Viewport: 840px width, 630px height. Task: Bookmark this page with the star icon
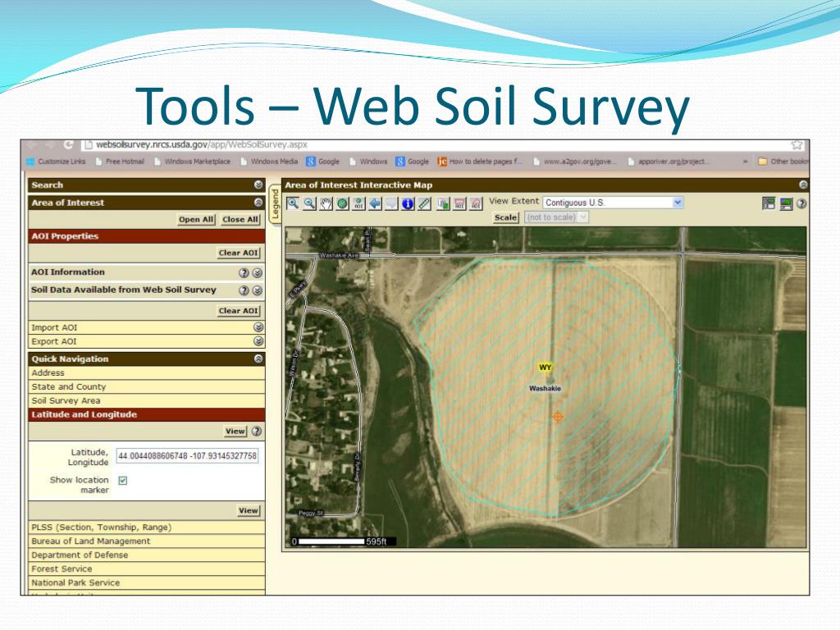797,144
